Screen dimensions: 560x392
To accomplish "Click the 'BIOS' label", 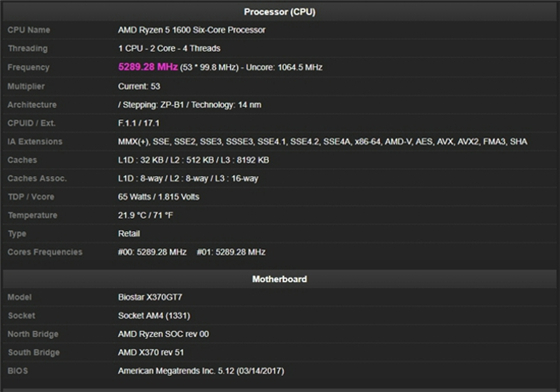I will [x=18, y=371].
